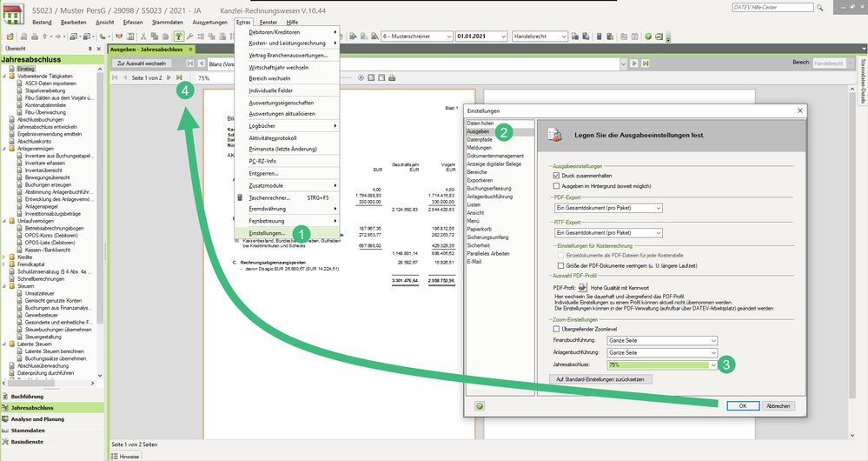Viewport: 868px width, 461px height.
Task: Pin the Übersicht panel
Action: 90,49
